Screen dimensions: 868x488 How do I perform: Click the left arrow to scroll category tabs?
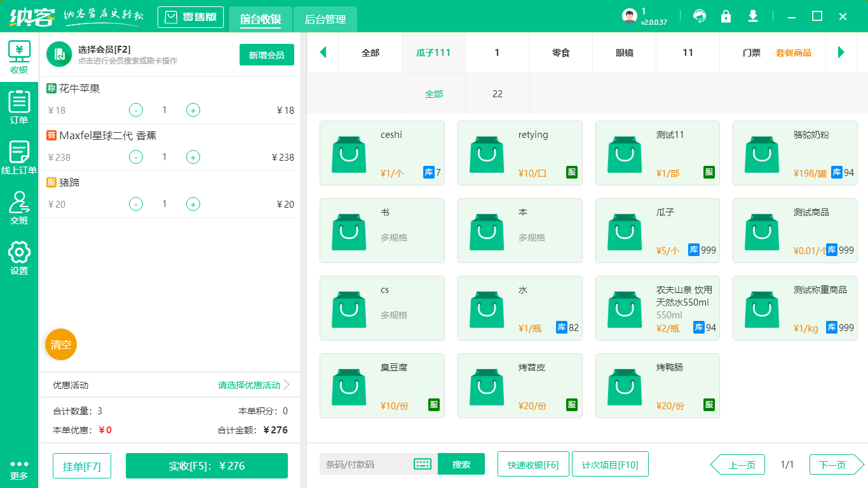[323, 53]
